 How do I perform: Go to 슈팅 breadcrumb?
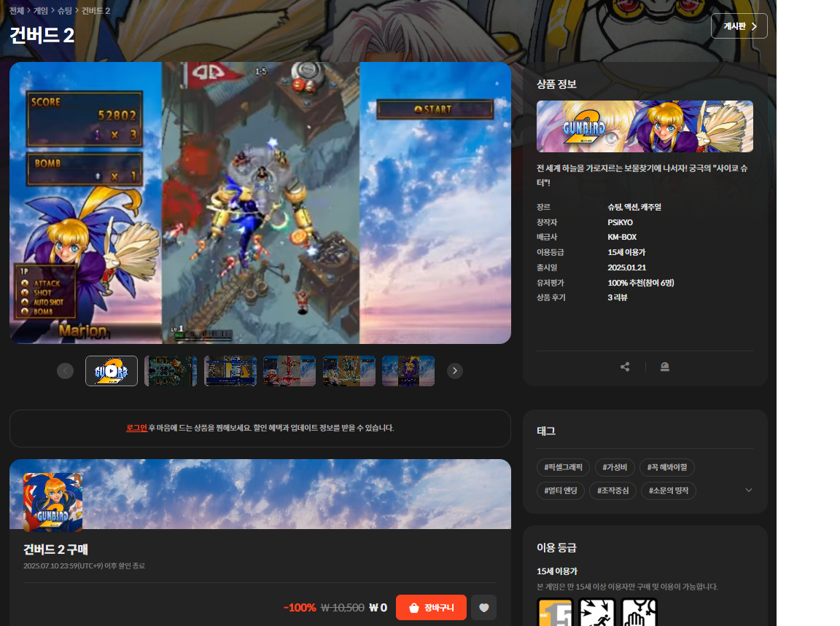coord(65,10)
